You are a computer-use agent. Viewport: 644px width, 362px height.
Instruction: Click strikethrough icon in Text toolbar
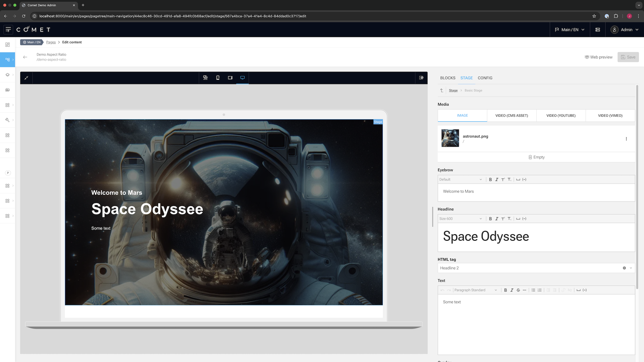(x=518, y=290)
